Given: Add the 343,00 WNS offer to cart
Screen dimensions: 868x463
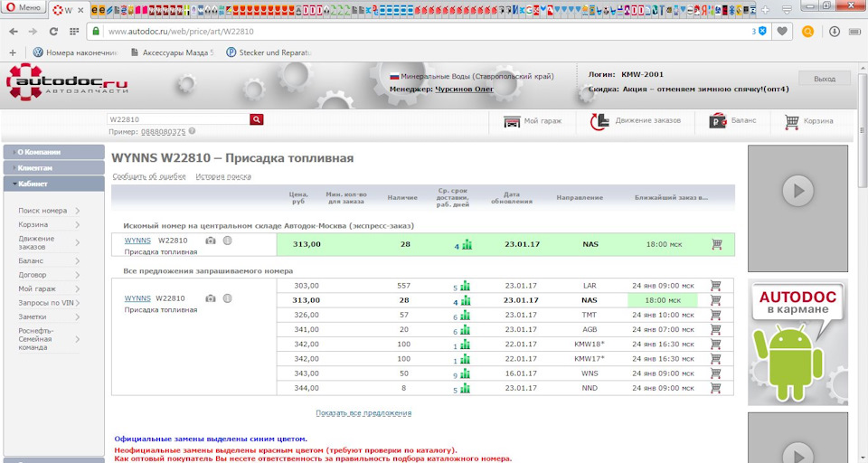Looking at the screenshot, I should pos(716,373).
